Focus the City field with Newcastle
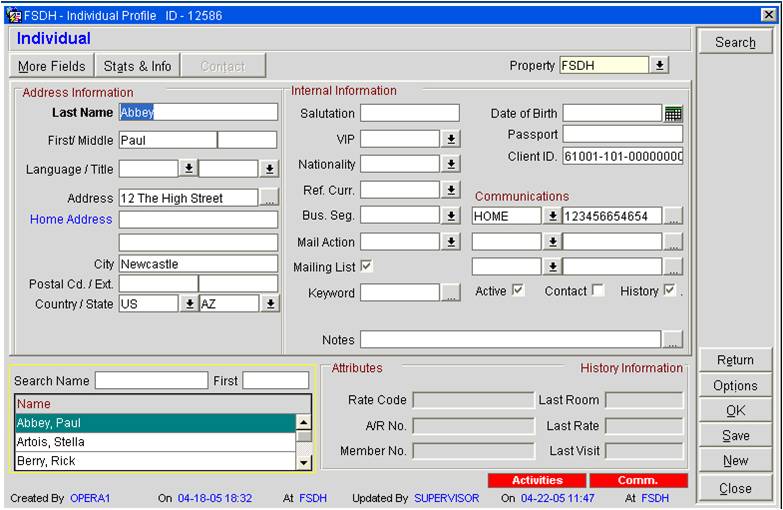 point(198,264)
